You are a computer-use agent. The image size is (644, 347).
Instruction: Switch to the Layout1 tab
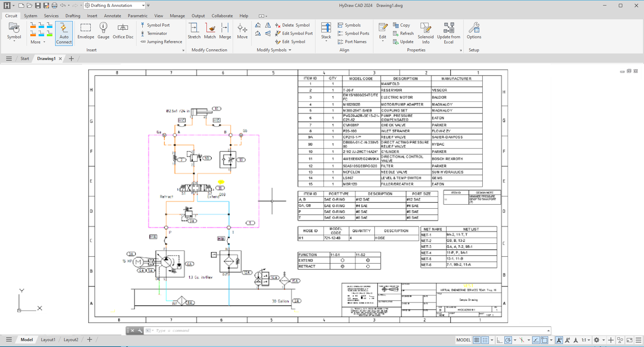pyautogui.click(x=48, y=340)
